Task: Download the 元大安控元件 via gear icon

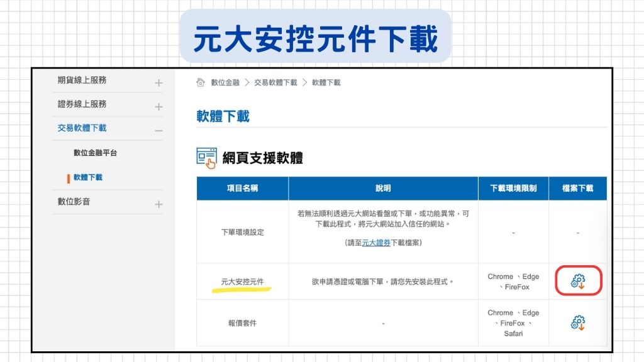Action: pos(578,281)
